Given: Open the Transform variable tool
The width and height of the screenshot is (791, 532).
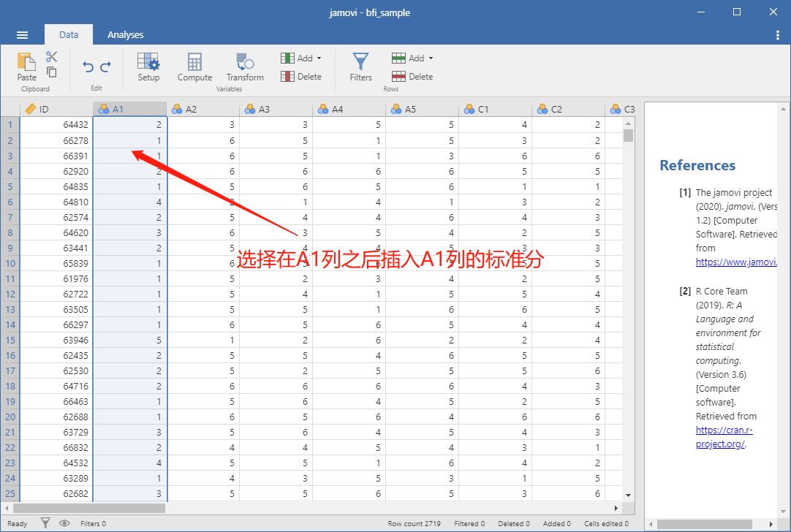Looking at the screenshot, I should pos(245,67).
